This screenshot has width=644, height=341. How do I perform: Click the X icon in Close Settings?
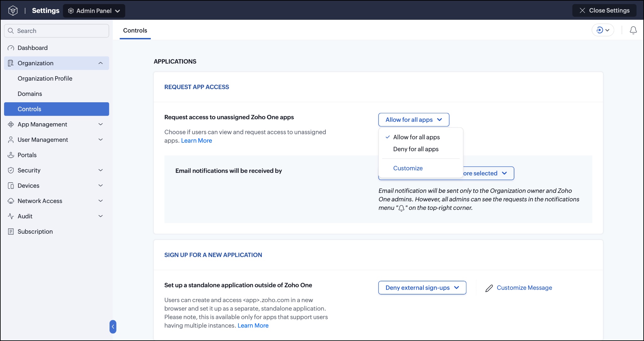(x=582, y=10)
